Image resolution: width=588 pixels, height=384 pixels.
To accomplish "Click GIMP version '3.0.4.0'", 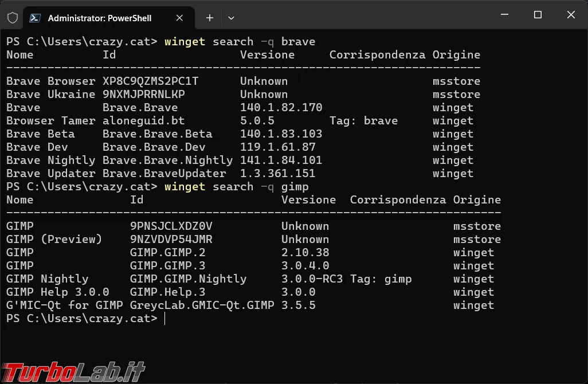I will 305,265.
